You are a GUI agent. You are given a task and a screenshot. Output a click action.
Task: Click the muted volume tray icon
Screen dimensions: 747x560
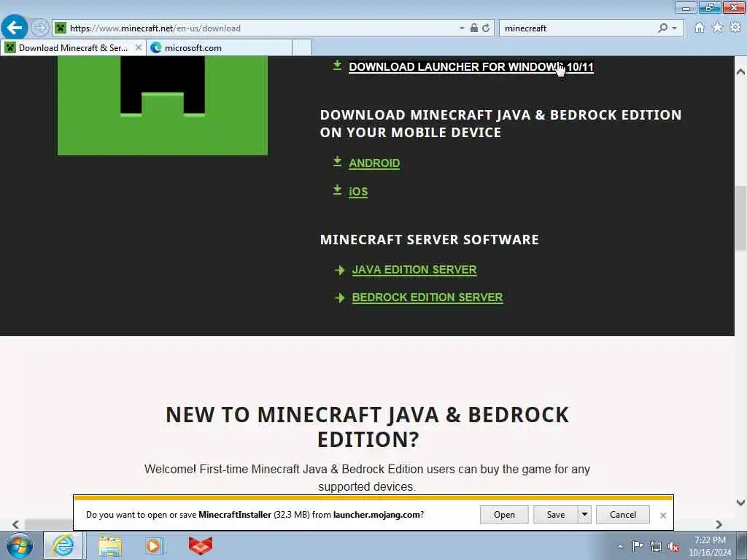click(673, 547)
